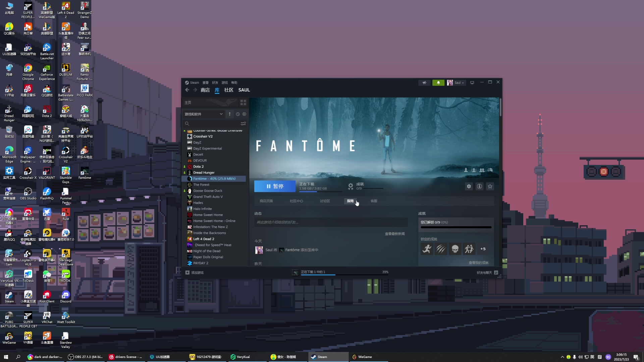644x362 pixels.
Task: Open the Steam desktop shortcut
Action: pos(9,297)
